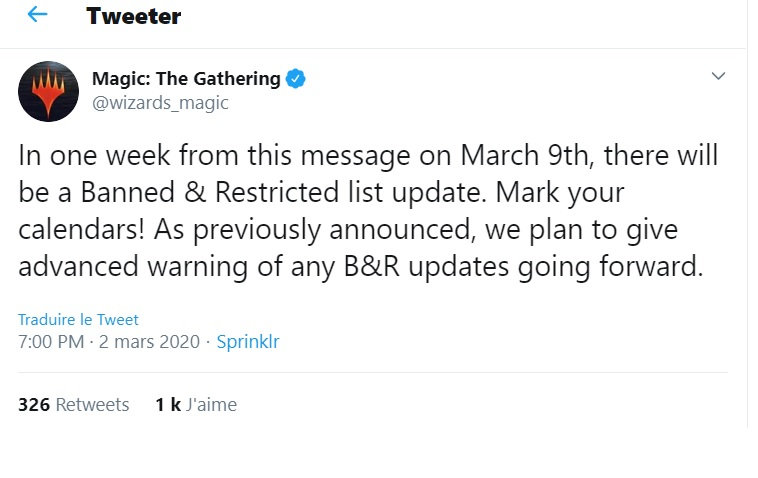Click the blue verified badge

pos(298,79)
